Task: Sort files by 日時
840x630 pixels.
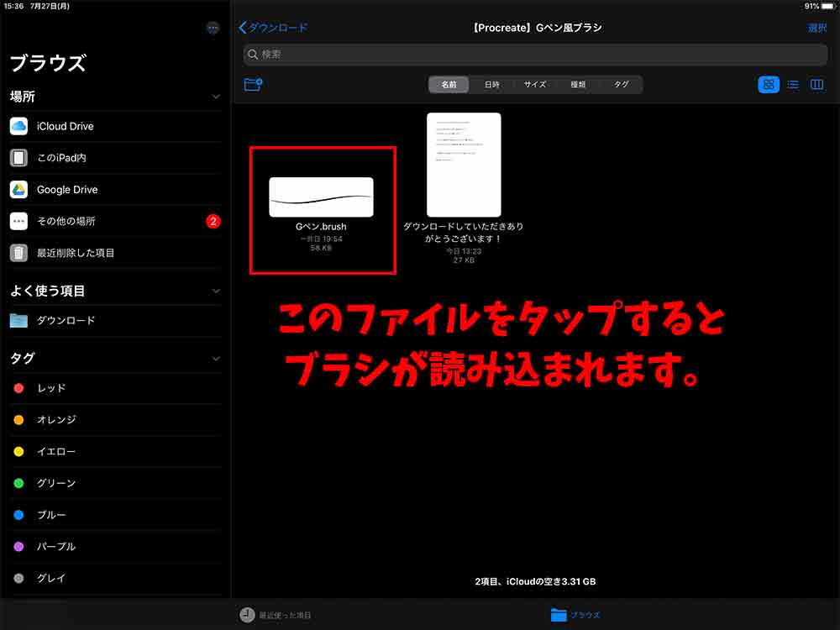Action: [491, 85]
